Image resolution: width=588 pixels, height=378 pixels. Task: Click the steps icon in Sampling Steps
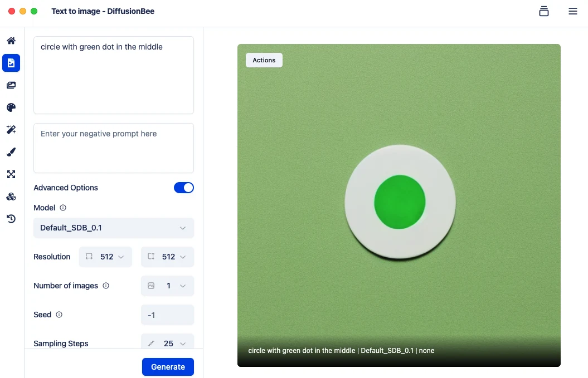[151, 343]
